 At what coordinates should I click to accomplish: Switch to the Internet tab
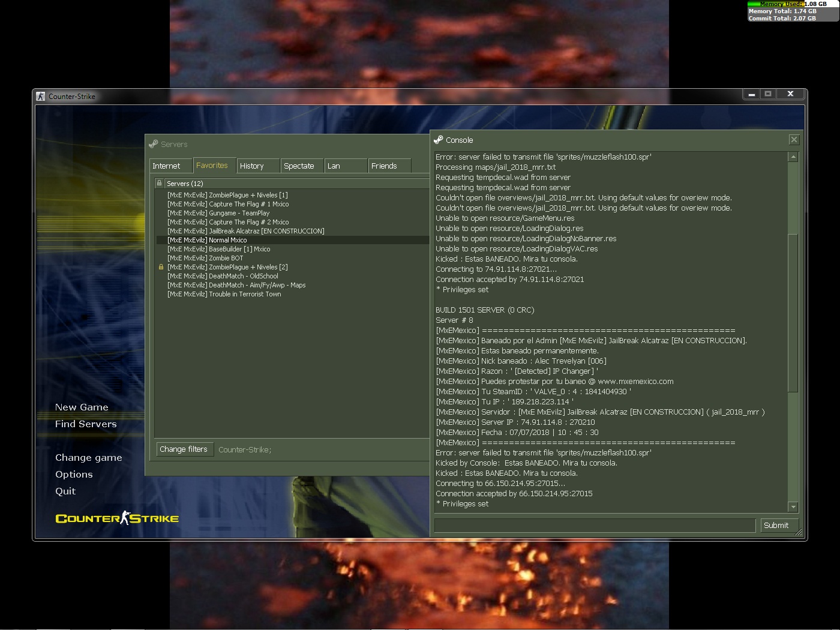pos(170,166)
